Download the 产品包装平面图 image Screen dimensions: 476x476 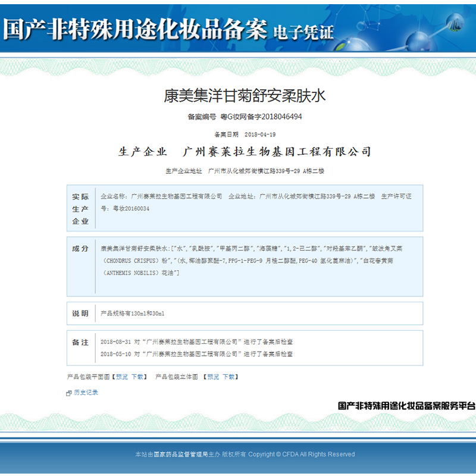(137, 377)
